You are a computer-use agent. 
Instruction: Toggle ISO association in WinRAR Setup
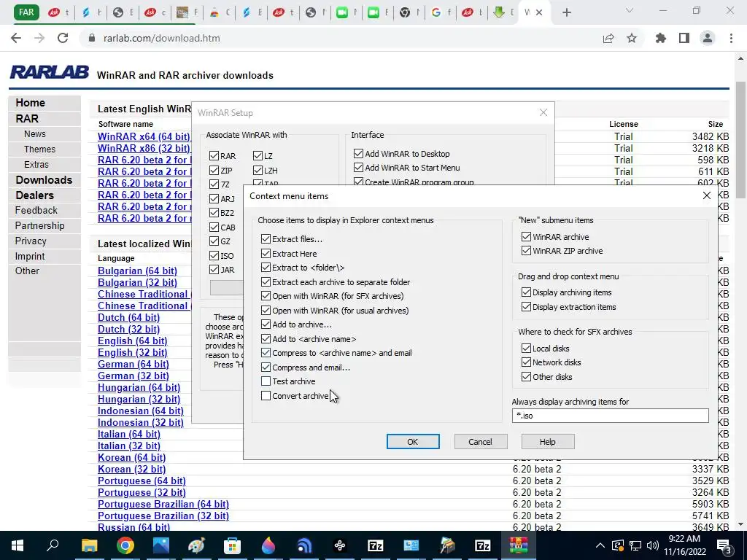(x=214, y=255)
